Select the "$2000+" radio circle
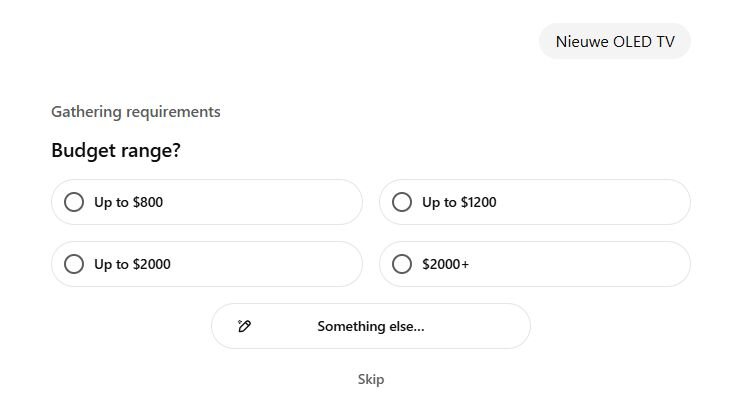742x412 pixels. click(402, 264)
